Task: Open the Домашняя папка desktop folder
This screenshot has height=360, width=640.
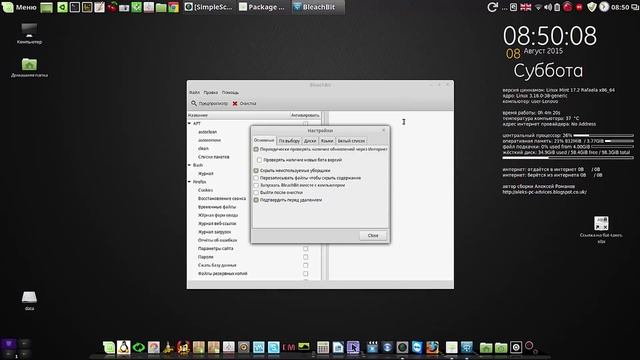Action: coord(29,67)
